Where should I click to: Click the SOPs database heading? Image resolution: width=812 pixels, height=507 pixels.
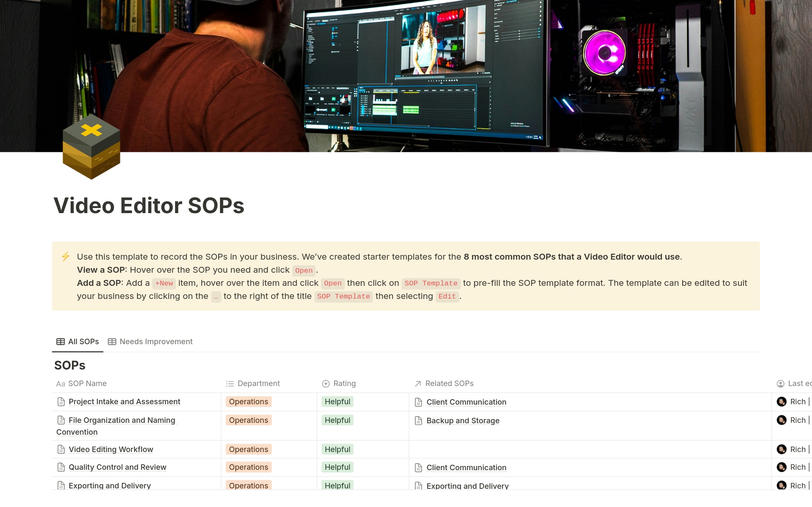pyautogui.click(x=70, y=365)
